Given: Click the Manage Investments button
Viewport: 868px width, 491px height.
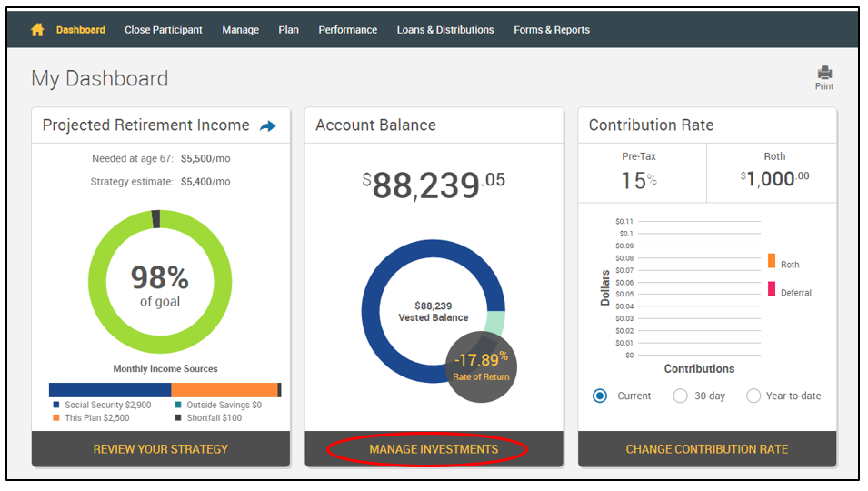Looking at the screenshot, I should pyautogui.click(x=434, y=449).
